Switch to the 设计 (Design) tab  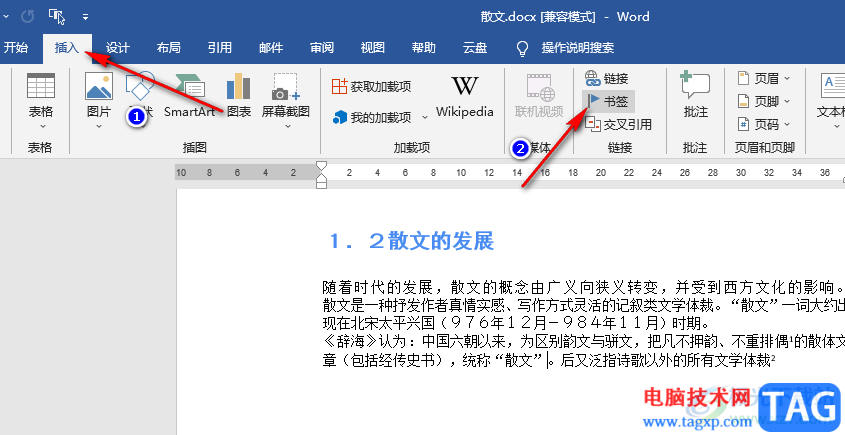(x=117, y=47)
